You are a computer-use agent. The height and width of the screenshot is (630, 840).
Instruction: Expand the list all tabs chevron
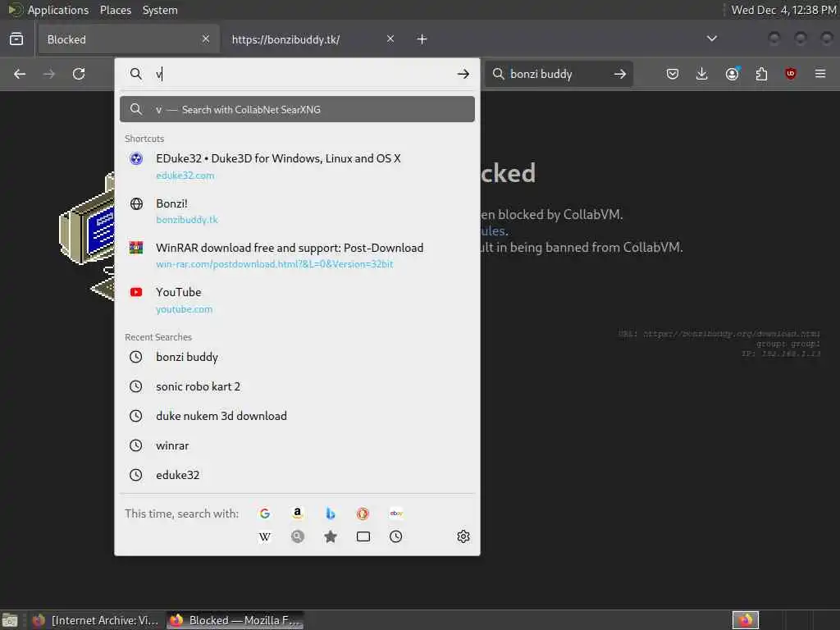click(712, 39)
